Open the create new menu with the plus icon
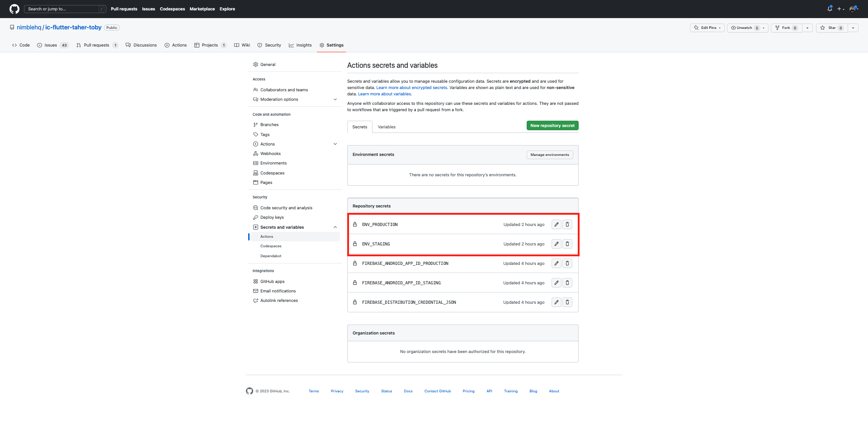 [840, 9]
